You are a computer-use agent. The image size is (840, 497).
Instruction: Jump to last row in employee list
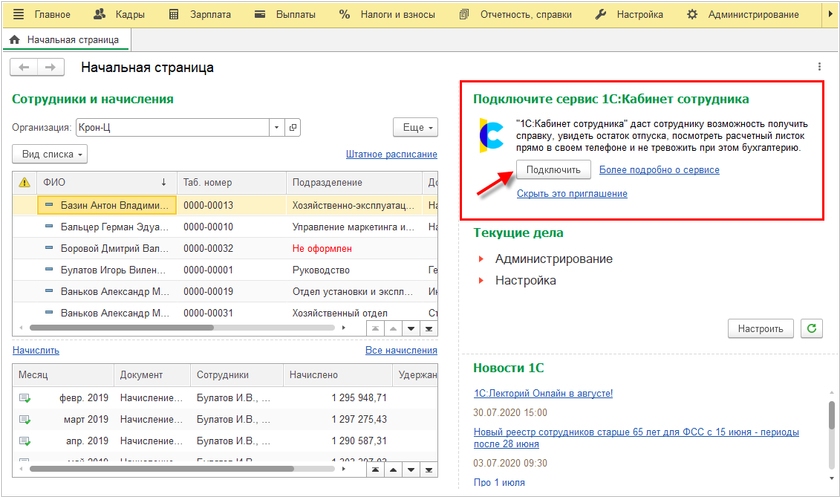tap(429, 328)
